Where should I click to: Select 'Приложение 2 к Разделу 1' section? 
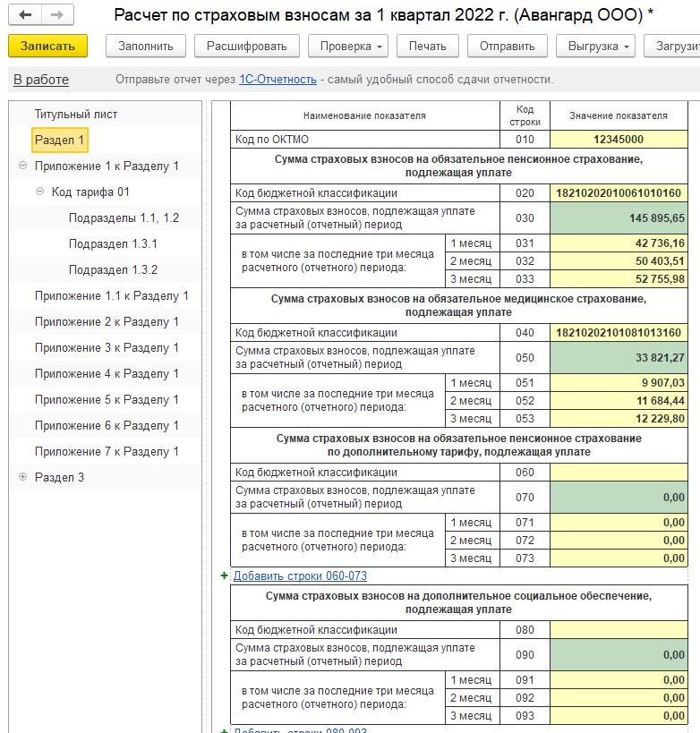tap(107, 322)
